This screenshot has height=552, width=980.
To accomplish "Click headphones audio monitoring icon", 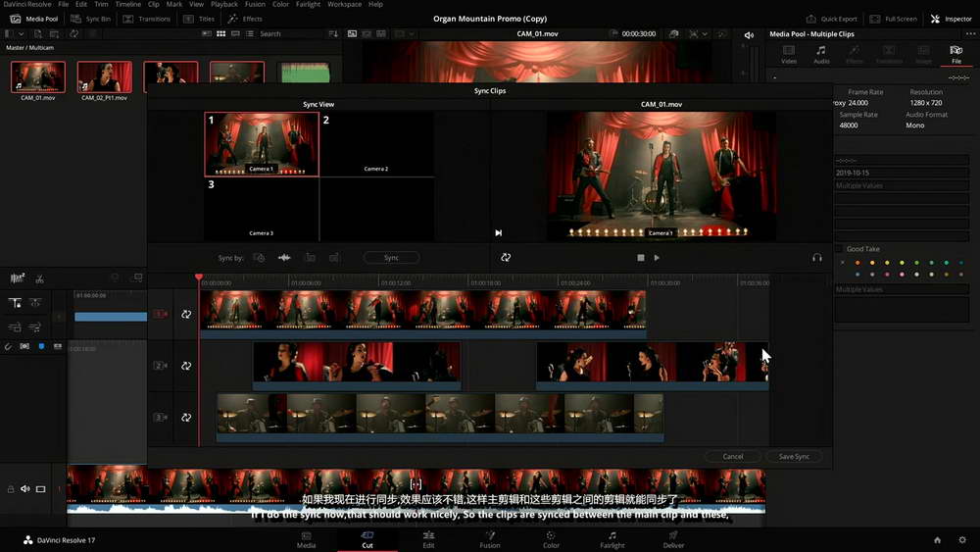I will (817, 258).
